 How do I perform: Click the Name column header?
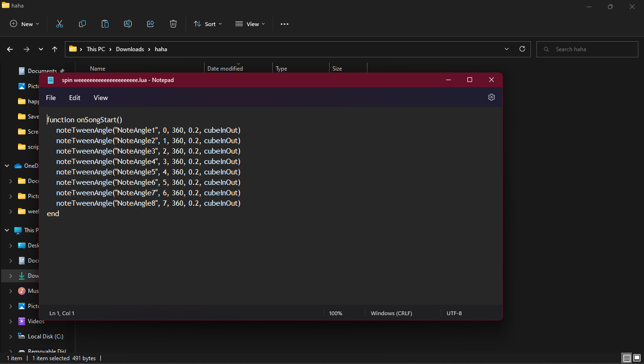(x=98, y=69)
